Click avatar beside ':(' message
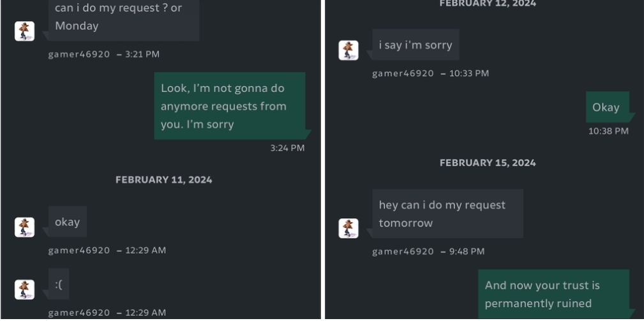Screen dimensions: 644x321 (x=25, y=289)
